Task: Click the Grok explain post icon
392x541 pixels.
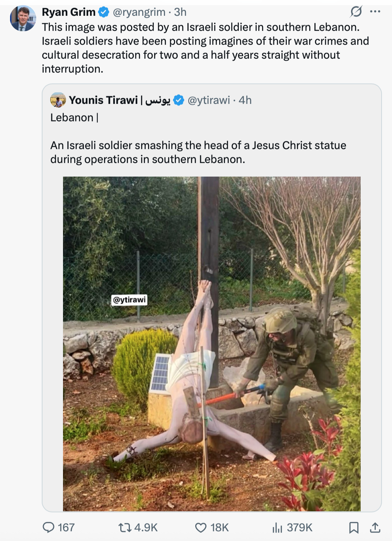Action: (356, 12)
